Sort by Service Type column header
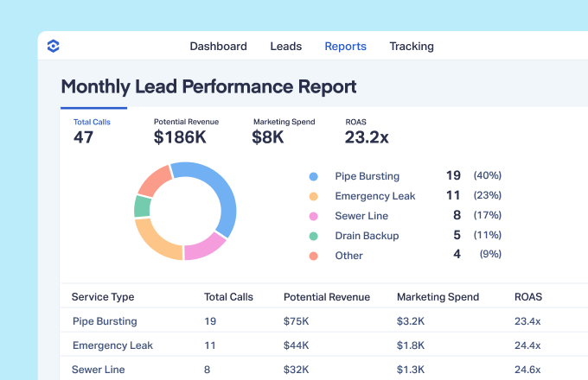 (x=103, y=297)
